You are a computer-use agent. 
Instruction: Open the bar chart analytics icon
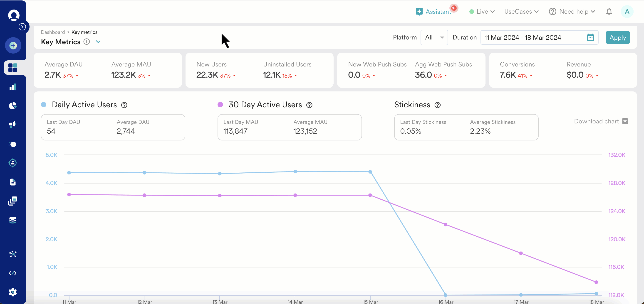tap(13, 87)
